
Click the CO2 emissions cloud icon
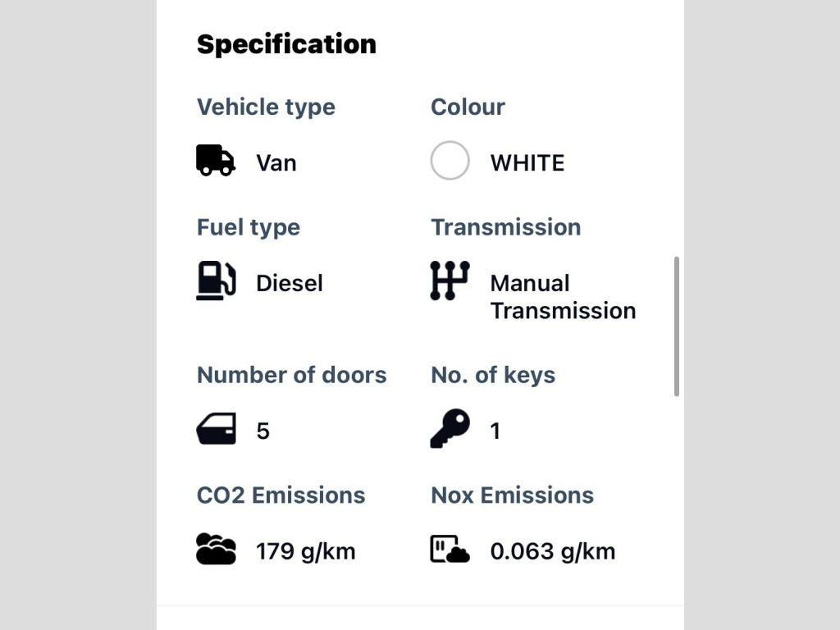point(216,549)
